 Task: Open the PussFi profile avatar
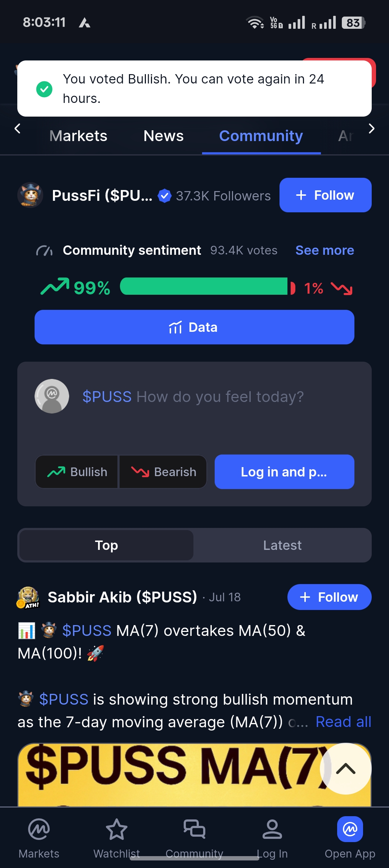pos(30,195)
